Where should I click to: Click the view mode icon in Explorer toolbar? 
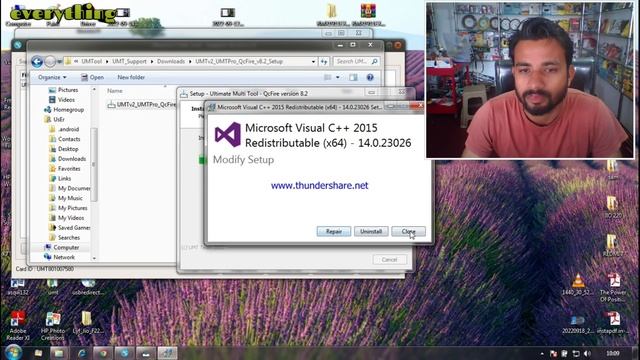(x=328, y=77)
